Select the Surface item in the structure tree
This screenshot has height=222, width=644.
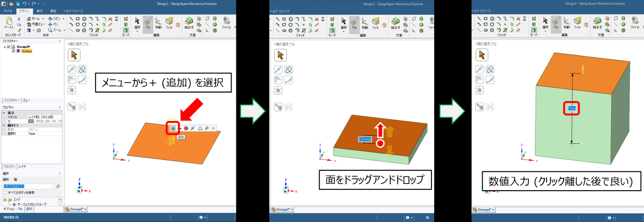click(x=27, y=51)
